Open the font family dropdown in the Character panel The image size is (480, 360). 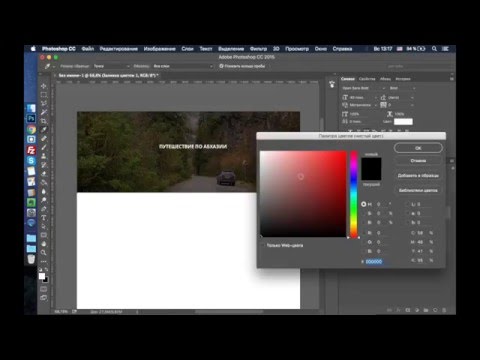(364, 88)
